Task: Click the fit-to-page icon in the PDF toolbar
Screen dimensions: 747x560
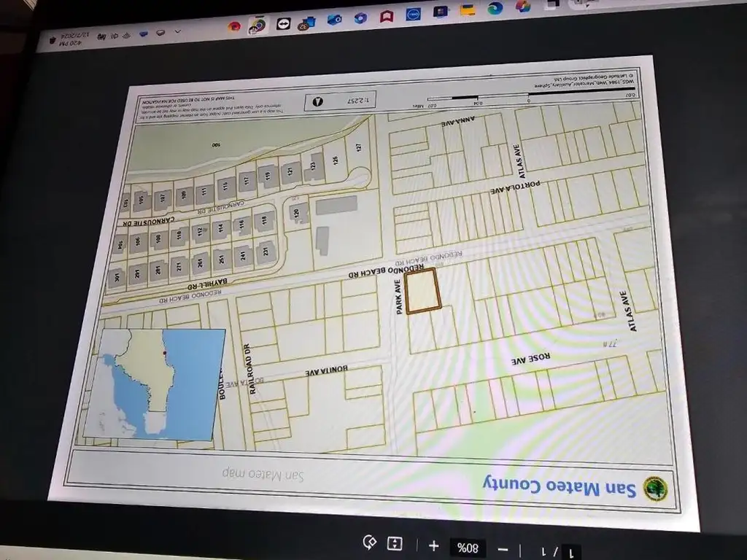Action: click(x=395, y=543)
